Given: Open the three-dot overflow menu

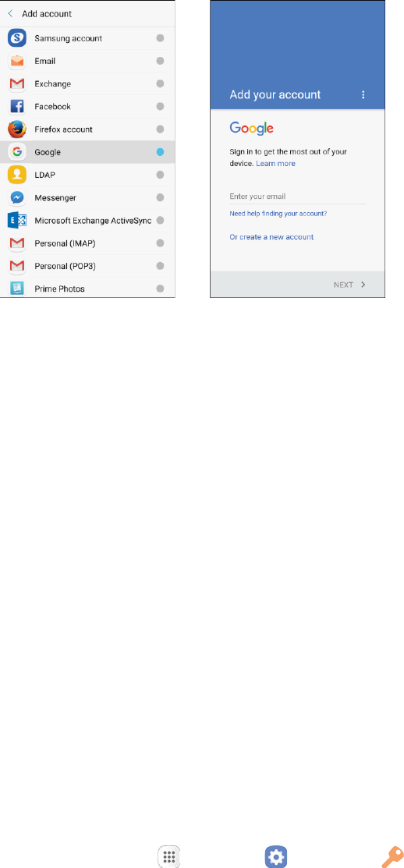Looking at the screenshot, I should pos(363,94).
